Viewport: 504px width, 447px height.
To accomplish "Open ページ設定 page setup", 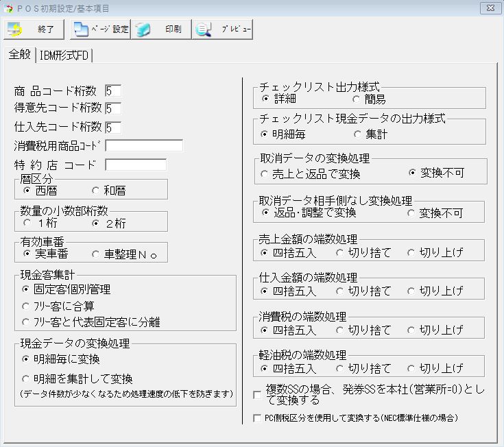I will [100, 29].
